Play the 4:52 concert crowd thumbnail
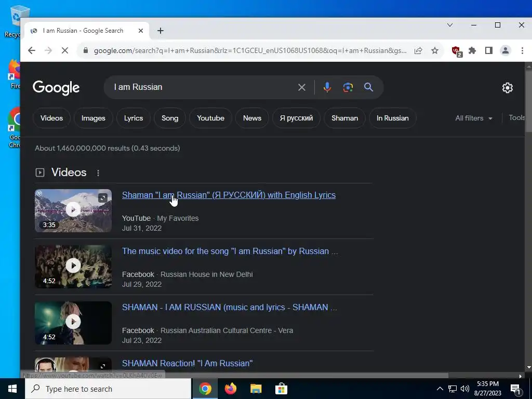 coord(73,267)
